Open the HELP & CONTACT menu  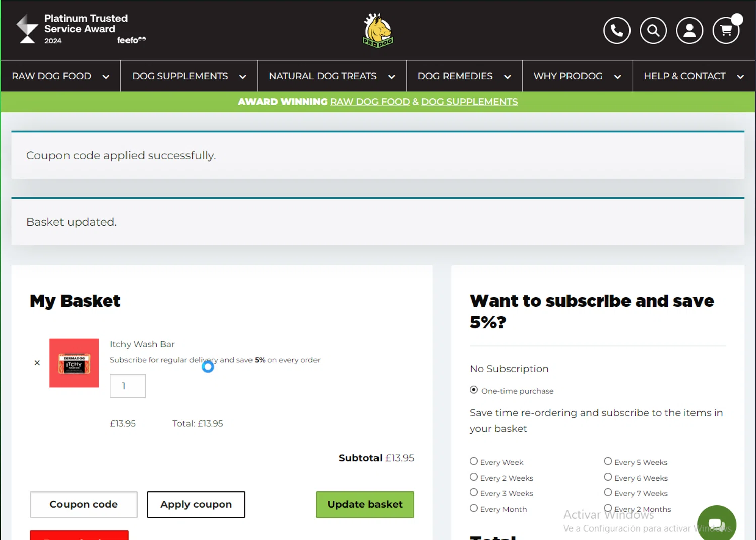[x=684, y=76]
